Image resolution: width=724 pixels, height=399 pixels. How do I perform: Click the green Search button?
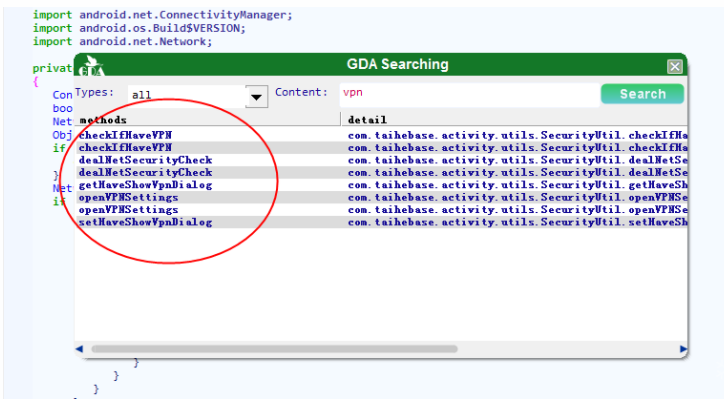point(642,94)
